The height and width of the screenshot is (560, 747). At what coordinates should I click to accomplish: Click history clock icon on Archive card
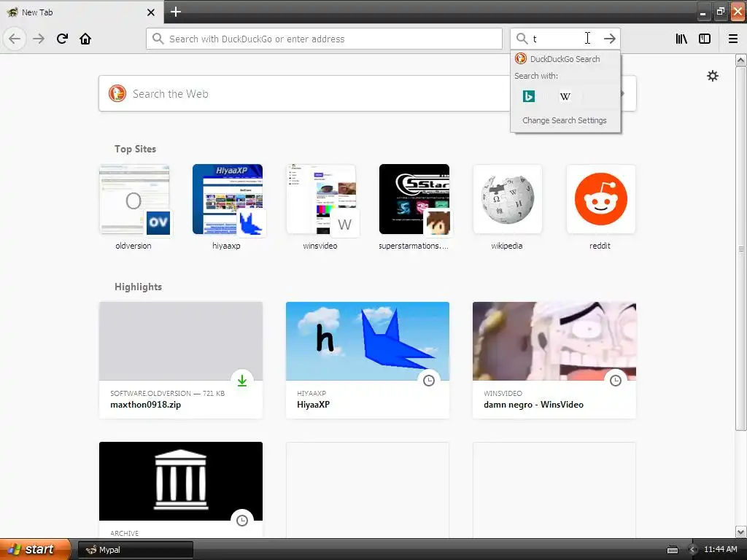click(x=242, y=521)
